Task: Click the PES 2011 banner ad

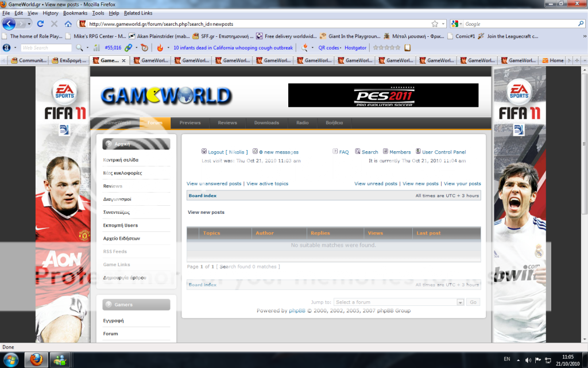Action: click(383, 95)
